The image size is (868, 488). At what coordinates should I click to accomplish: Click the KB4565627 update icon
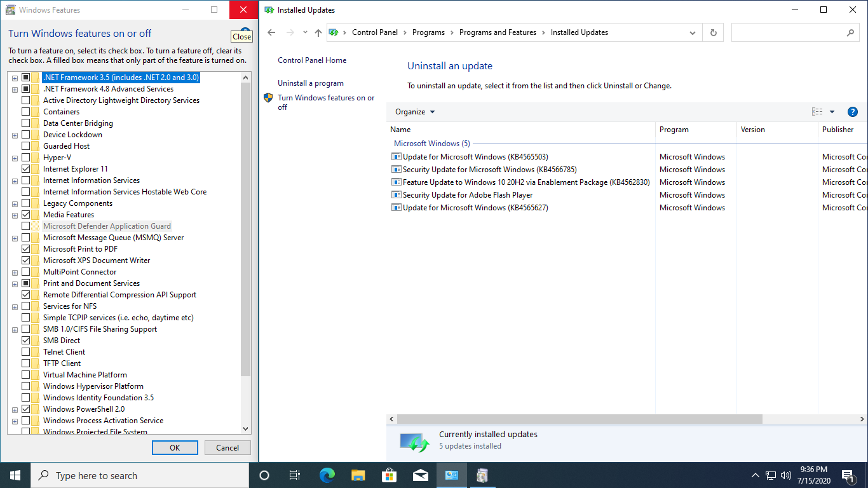[397, 208]
